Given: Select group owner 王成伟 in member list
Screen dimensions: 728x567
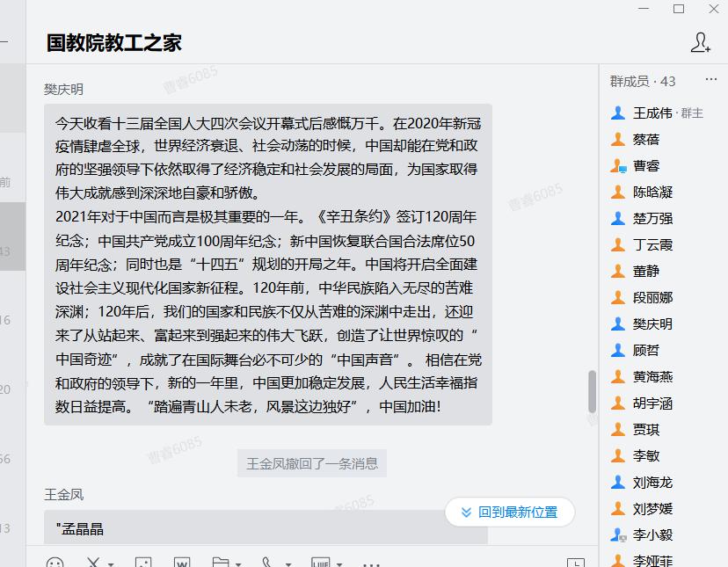Looking at the screenshot, I should [x=652, y=113].
